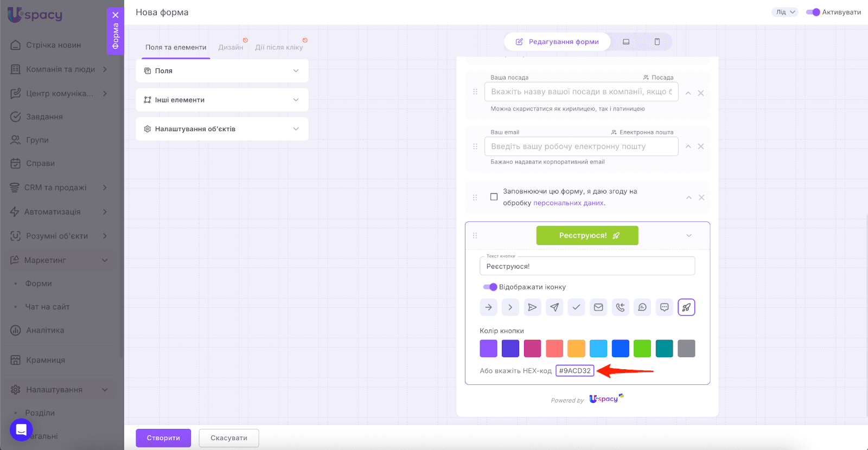Choose the envelope mail icon

pos(598,307)
